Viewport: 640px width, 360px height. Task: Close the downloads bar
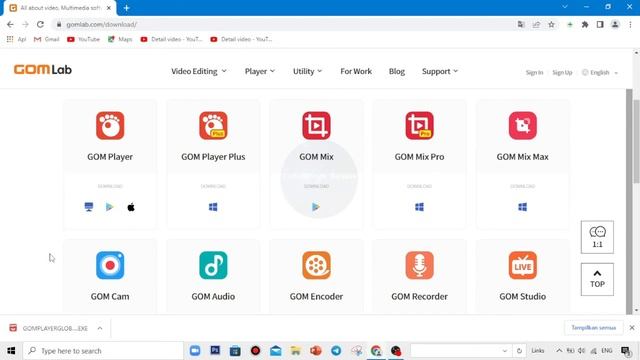[632, 328]
